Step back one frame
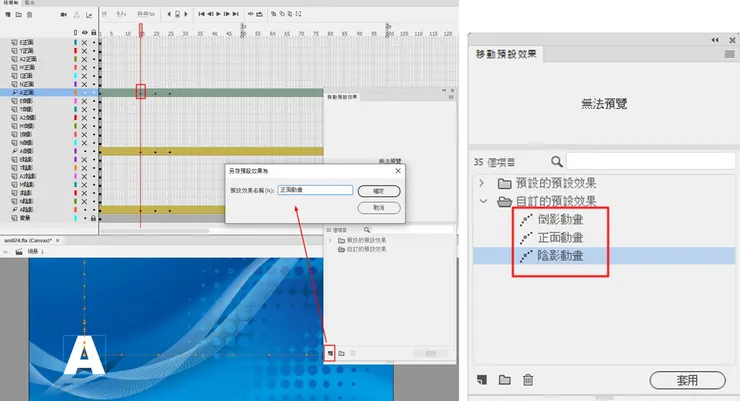This screenshot has width=740, height=401. click(x=210, y=14)
